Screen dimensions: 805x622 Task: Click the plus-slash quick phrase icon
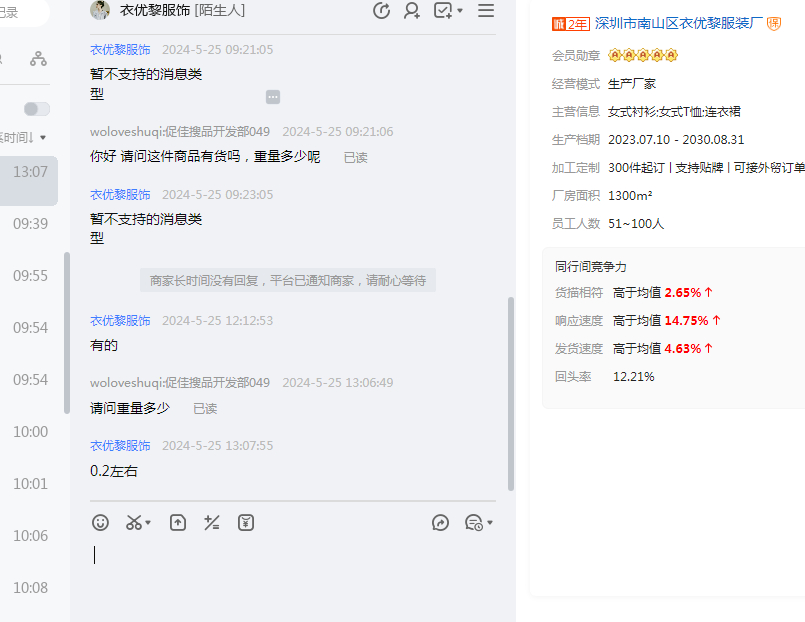click(211, 522)
